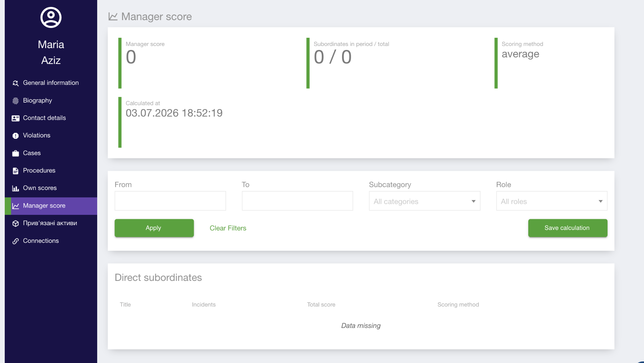The width and height of the screenshot is (644, 363).
Task: Click the Role dropdown arrow
Action: click(x=600, y=201)
